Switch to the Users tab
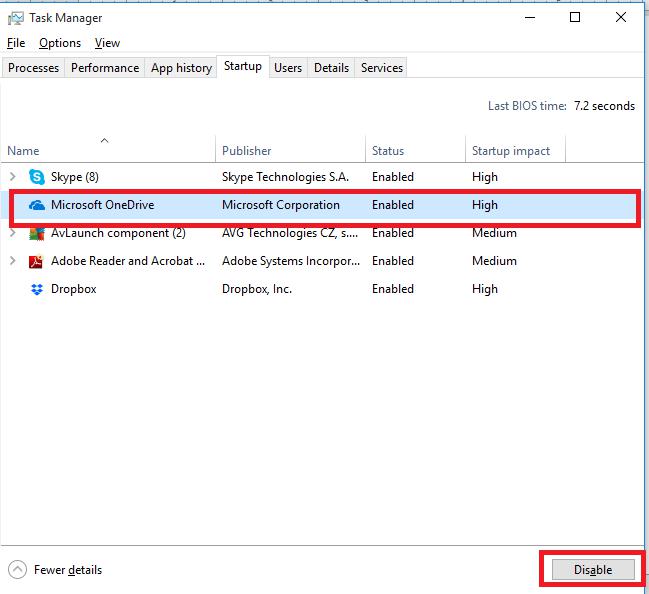This screenshot has height=594, width=649. pyautogui.click(x=288, y=67)
